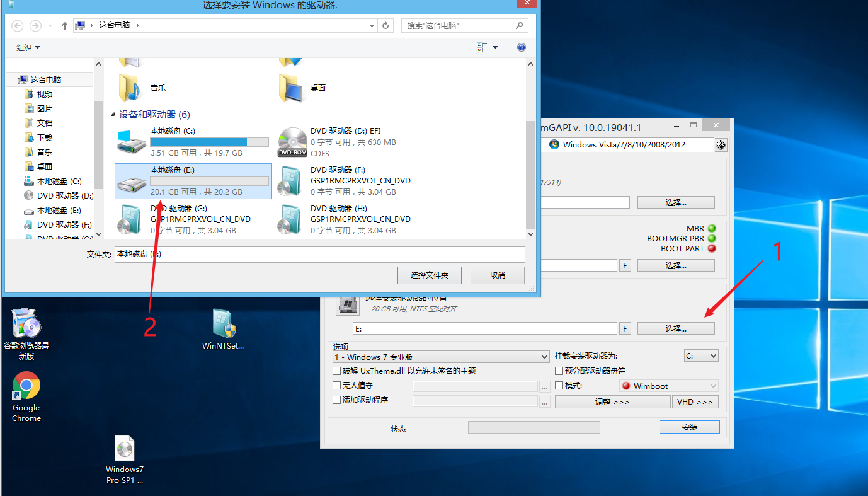Enable 破解 UxTheme.dll checkbox
This screenshot has height=496, width=868.
coord(337,371)
